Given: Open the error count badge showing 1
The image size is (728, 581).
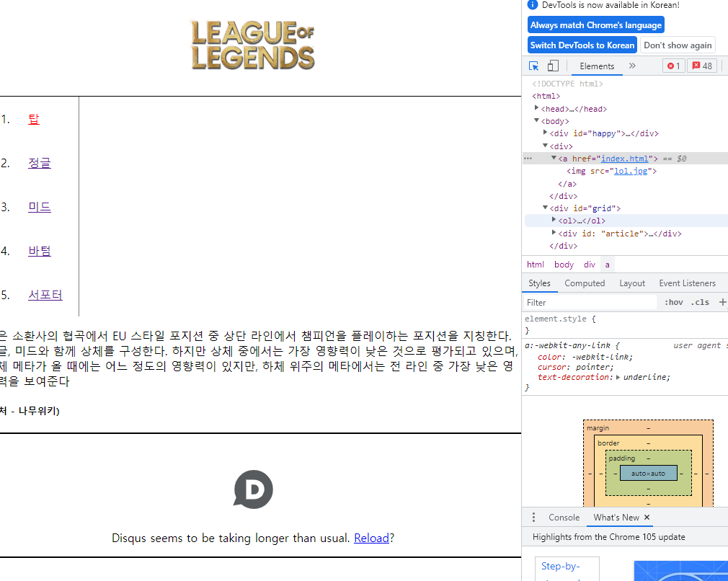Looking at the screenshot, I should point(673,66).
